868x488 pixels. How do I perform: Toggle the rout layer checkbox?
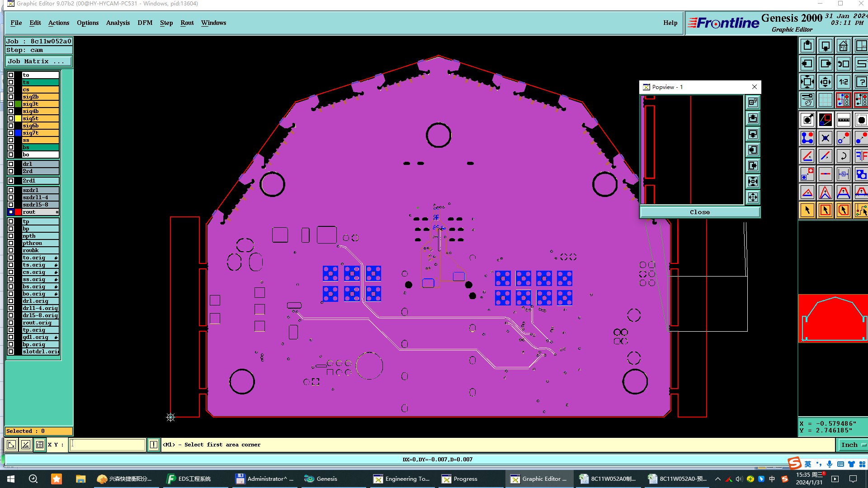click(x=11, y=212)
